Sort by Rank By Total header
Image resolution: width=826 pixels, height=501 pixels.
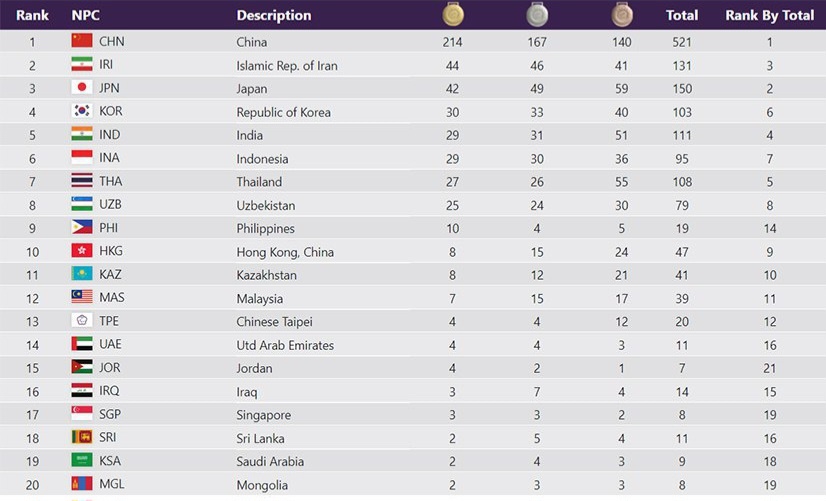[769, 15]
